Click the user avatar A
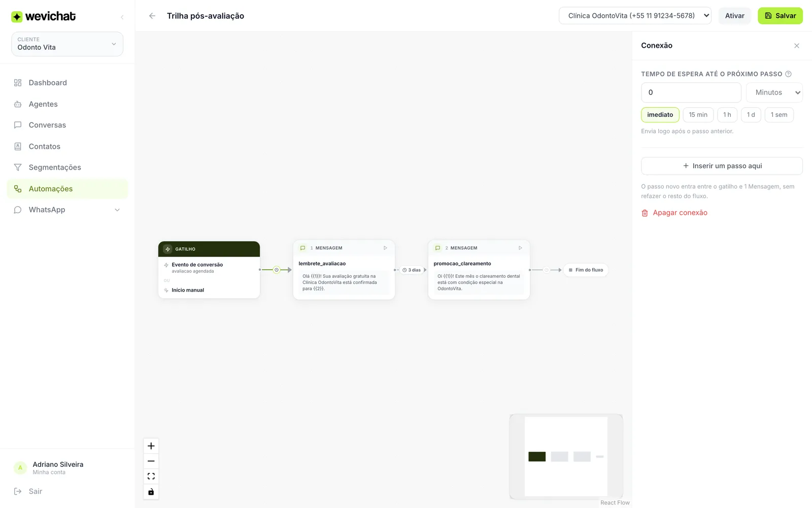Viewport: 812px width, 508px height. click(x=20, y=468)
